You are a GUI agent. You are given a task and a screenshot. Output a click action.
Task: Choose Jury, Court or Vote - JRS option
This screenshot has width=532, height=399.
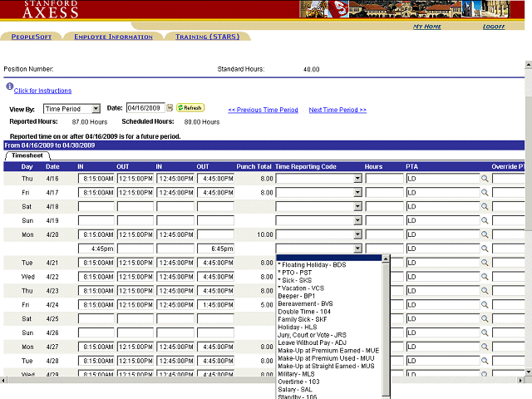314,335
